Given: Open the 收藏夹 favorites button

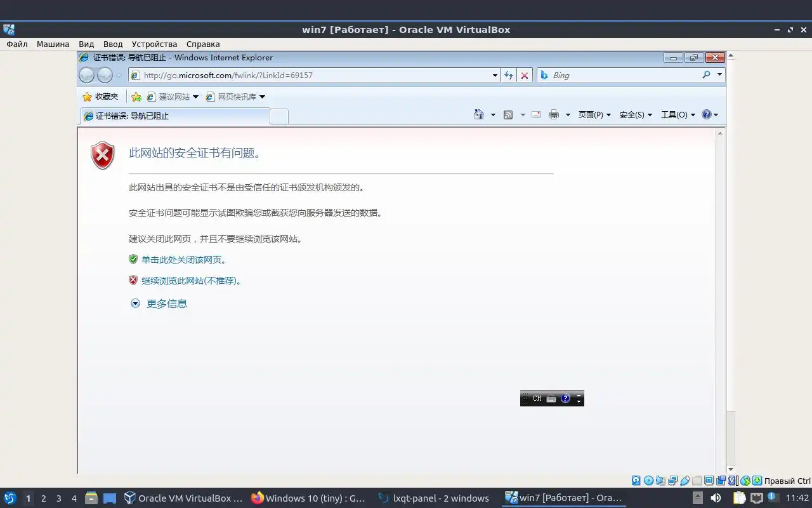Looking at the screenshot, I should [100, 97].
